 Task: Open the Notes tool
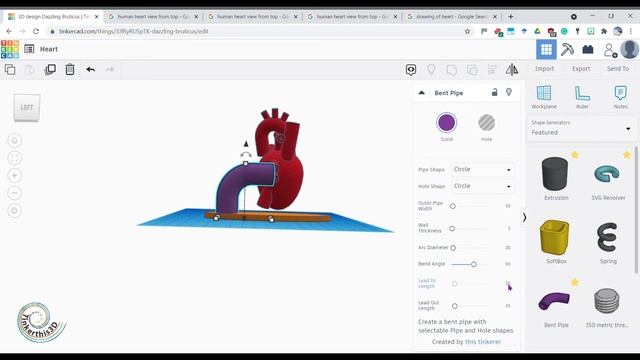point(620,97)
